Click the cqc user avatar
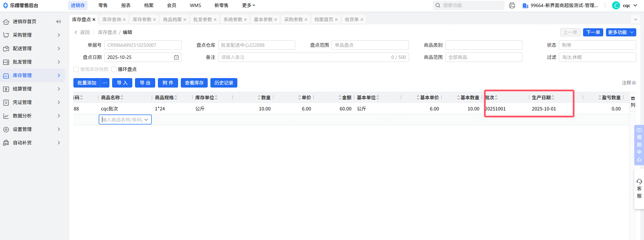 616,5
